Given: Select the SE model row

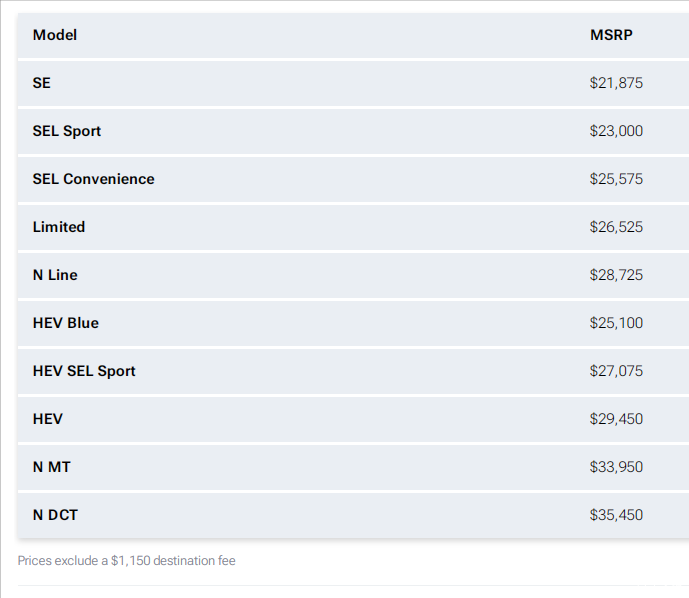Looking at the screenshot, I should [353, 83].
